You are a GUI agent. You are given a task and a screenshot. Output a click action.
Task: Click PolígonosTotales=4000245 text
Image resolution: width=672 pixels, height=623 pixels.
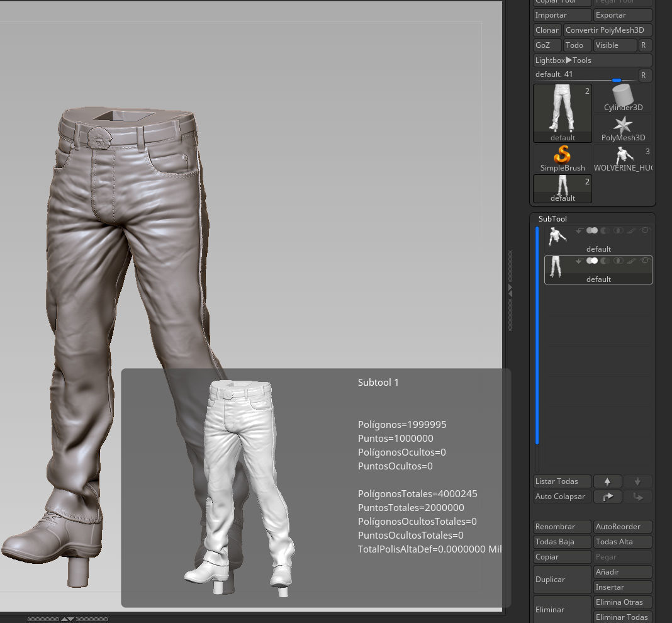coord(417,494)
